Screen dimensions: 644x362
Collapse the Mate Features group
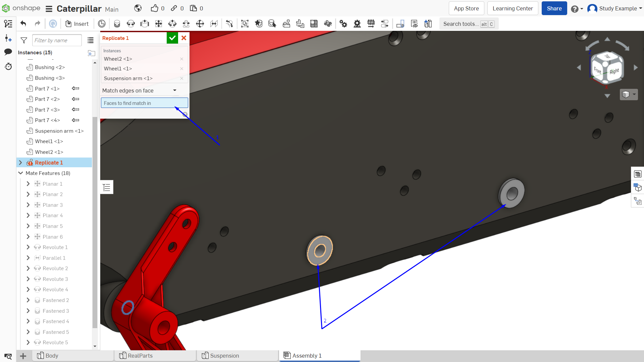[20, 173]
